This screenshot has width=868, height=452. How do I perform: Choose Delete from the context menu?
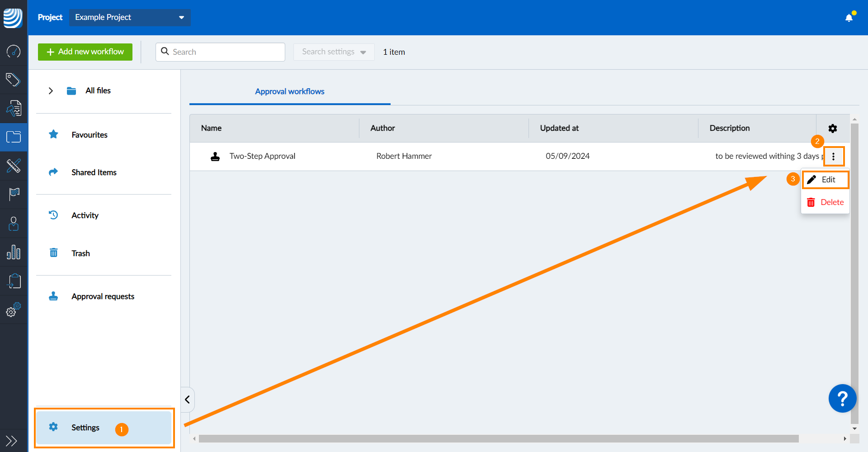[826, 202]
